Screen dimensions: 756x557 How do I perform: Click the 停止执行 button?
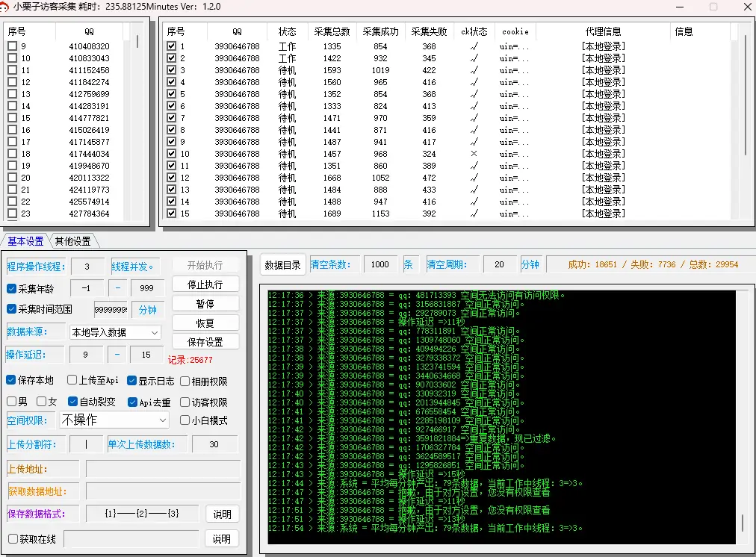tap(205, 284)
